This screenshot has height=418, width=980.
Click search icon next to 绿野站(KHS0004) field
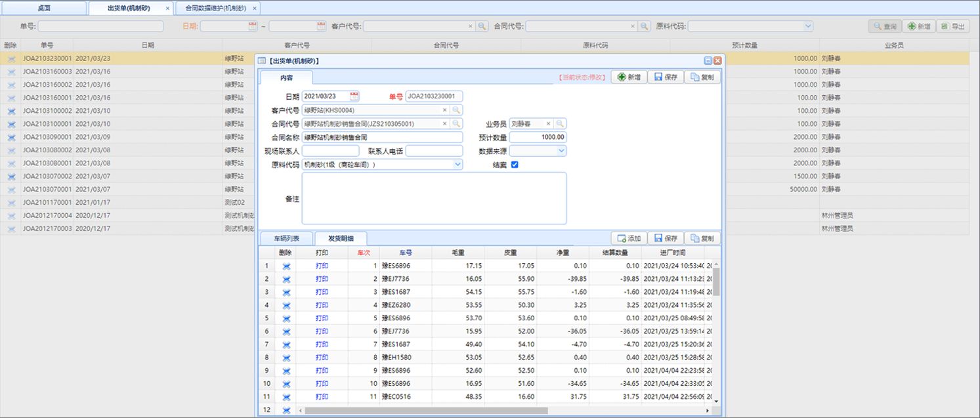[x=456, y=110]
